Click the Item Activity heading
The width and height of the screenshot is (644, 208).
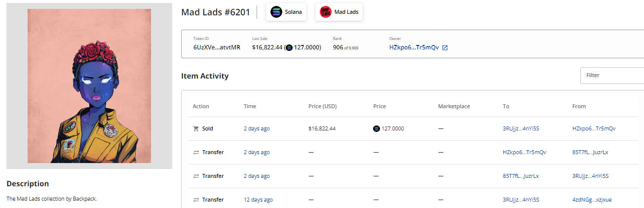click(205, 76)
